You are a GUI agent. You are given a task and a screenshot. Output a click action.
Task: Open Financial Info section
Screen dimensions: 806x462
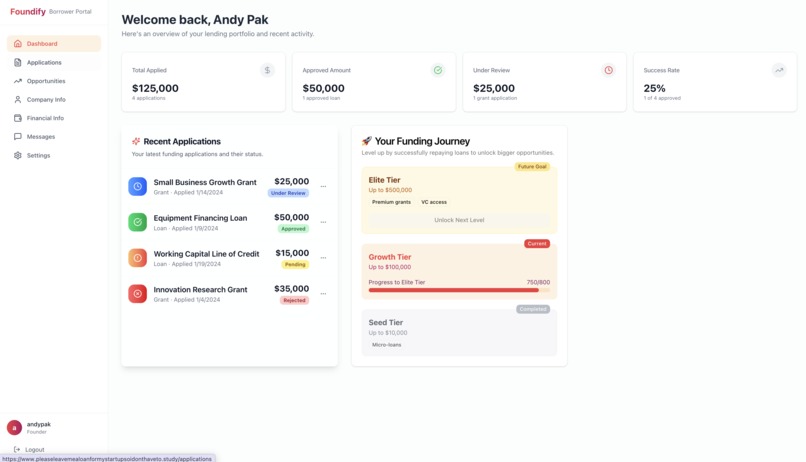[54, 118]
